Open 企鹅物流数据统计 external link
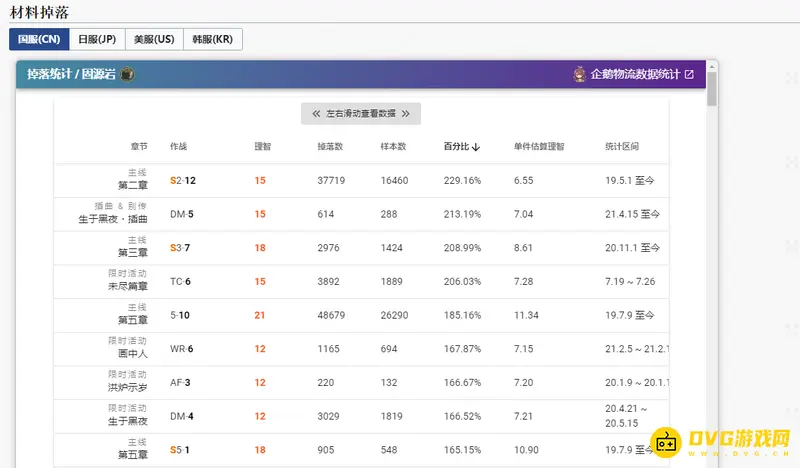This screenshot has height=468, width=800. click(633, 75)
